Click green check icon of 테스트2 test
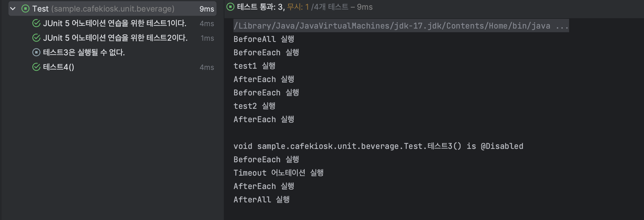The image size is (644, 220). click(36, 38)
